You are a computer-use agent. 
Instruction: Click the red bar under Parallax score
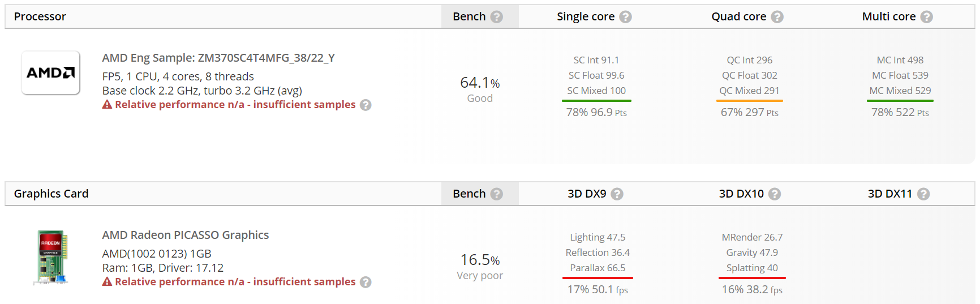click(x=598, y=278)
